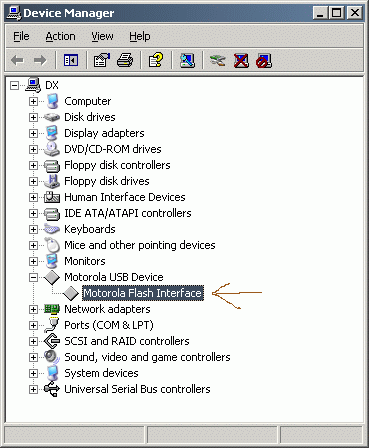Select the System devices label
This screenshot has height=448, width=369.
pos(101,373)
